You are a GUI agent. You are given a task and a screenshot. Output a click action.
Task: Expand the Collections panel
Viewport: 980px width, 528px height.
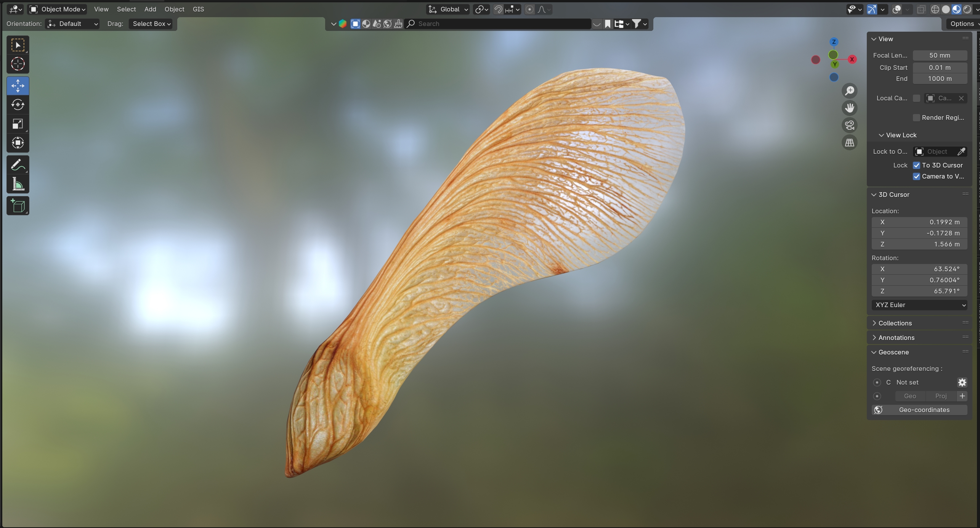click(x=895, y=323)
